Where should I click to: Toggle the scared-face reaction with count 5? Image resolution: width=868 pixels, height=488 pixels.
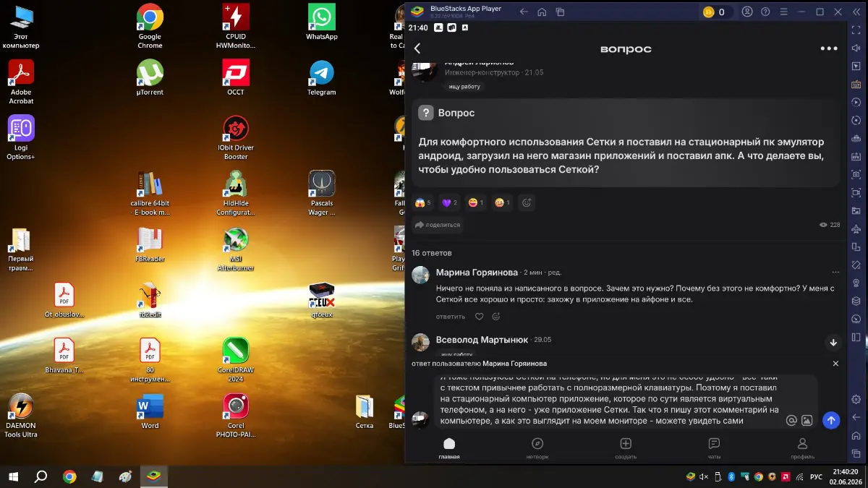click(423, 203)
